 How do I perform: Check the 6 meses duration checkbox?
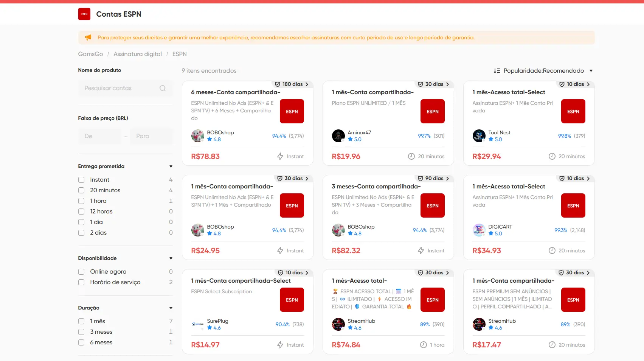tap(81, 342)
